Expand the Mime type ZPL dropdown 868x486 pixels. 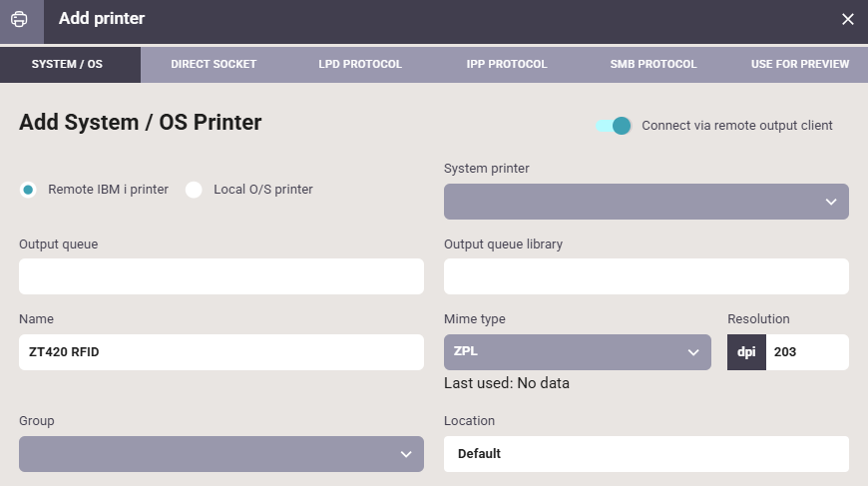click(577, 352)
